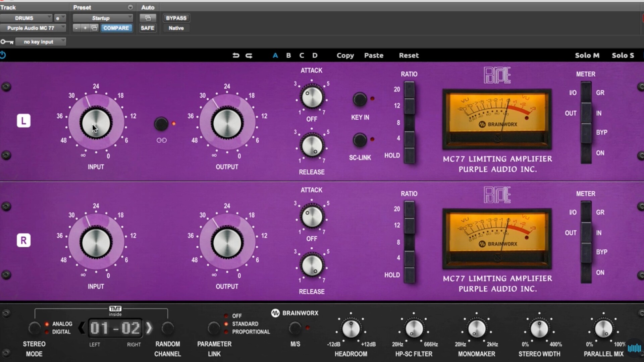Select next preset plus button

click(x=85, y=28)
